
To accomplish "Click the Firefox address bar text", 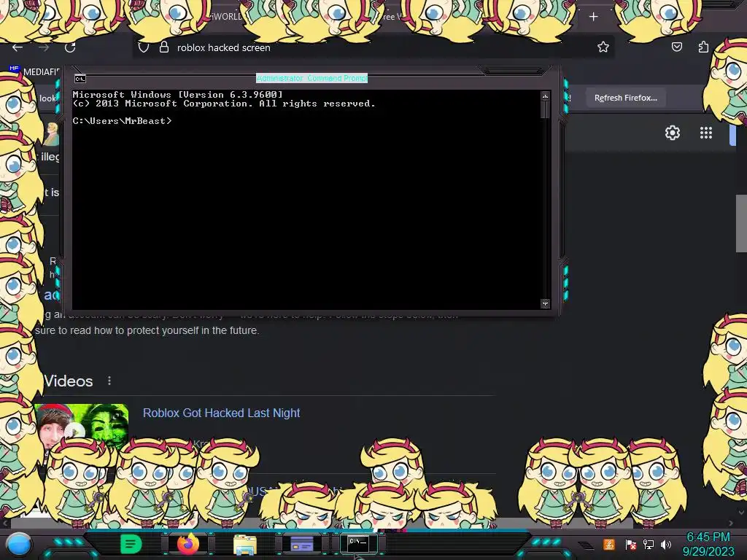I will pyautogui.click(x=223, y=47).
